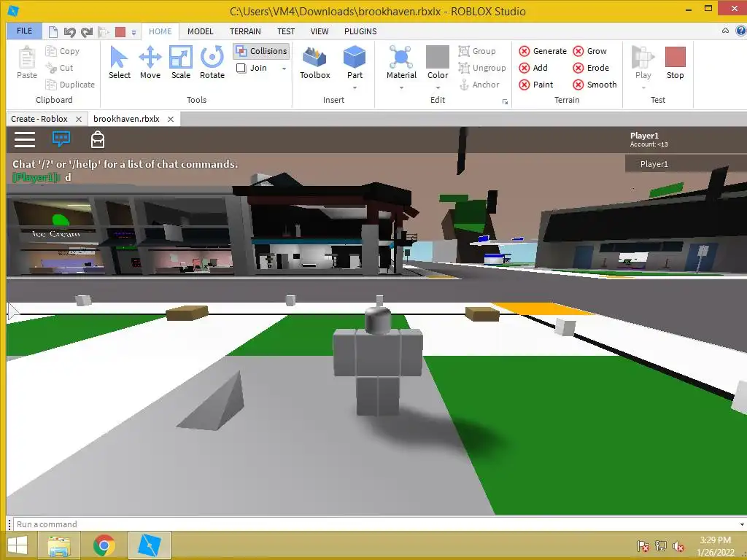Open the command bar history dropdown
This screenshot has width=747, height=560.
742,524
